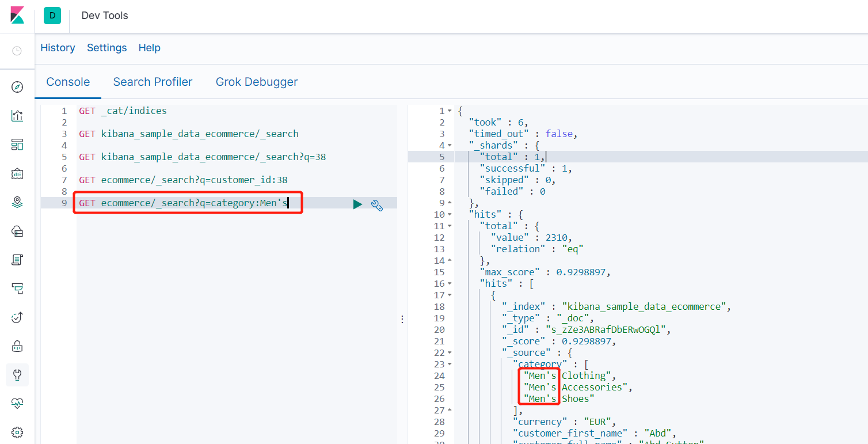Open Discover from the sidebar
Viewport: 868px width, 444px height.
click(x=17, y=87)
